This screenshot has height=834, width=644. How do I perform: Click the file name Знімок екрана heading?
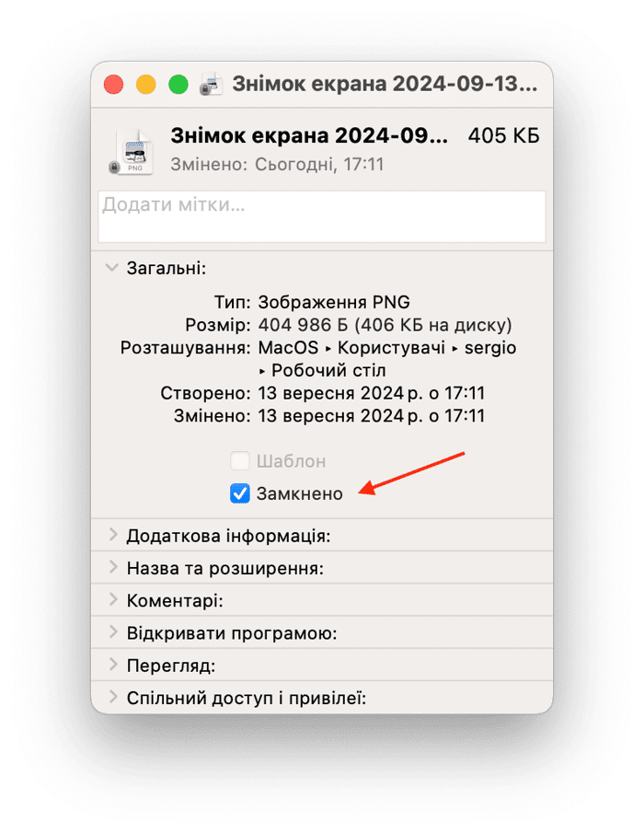tap(309, 136)
